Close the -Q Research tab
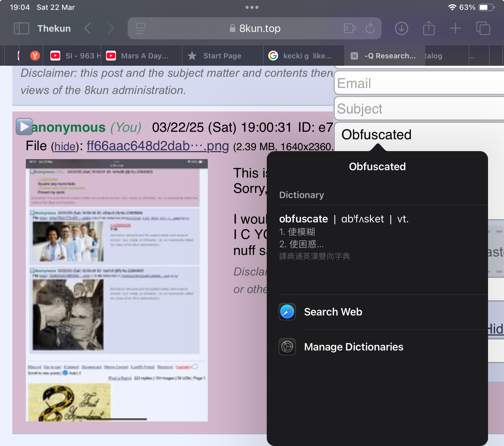The image size is (504, 446). pyautogui.click(x=354, y=56)
